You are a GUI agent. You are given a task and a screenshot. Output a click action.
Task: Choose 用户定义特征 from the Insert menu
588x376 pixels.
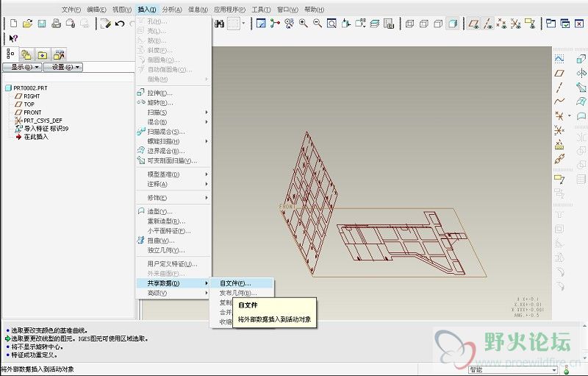point(173,264)
